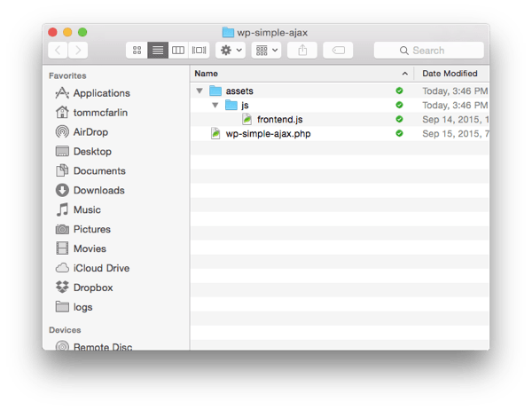Screen dimensions: 532x410
Task: Go back using the left arrow
Action: [x=58, y=51]
